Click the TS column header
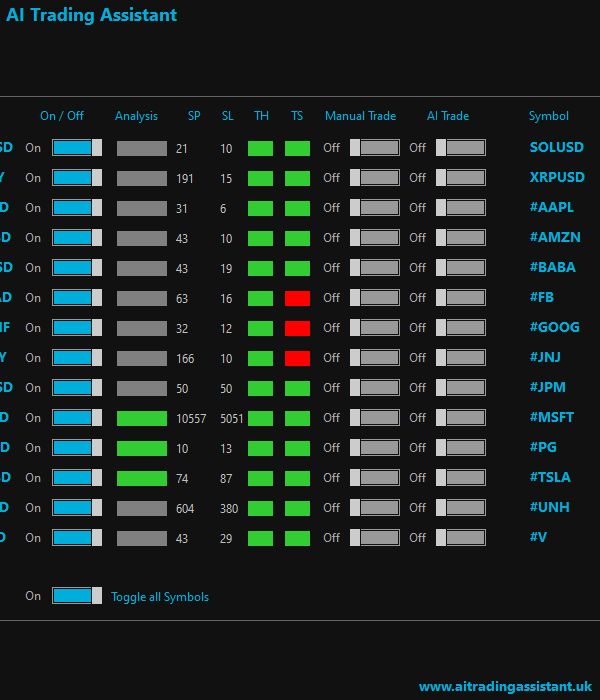 pos(297,116)
